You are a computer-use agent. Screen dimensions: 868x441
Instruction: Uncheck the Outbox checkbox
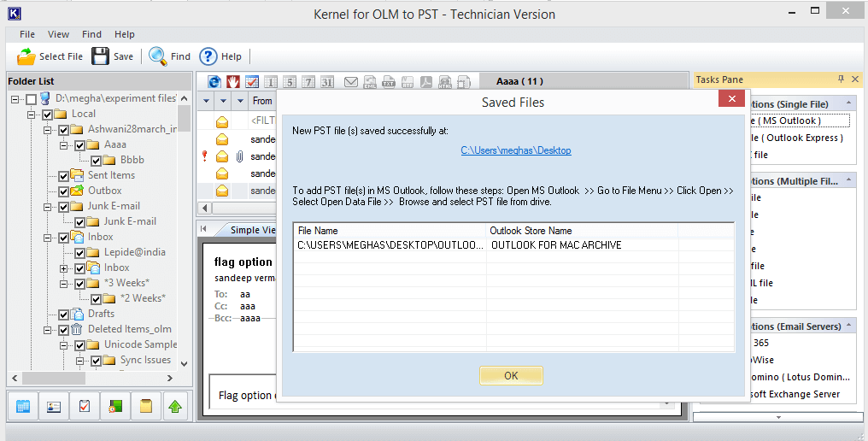tap(64, 191)
